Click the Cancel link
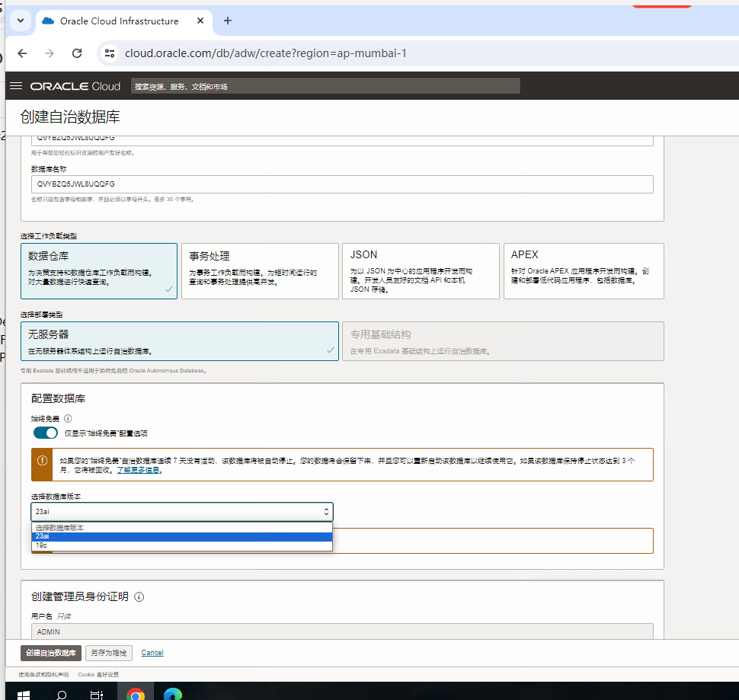This screenshot has width=739, height=700. tap(152, 653)
